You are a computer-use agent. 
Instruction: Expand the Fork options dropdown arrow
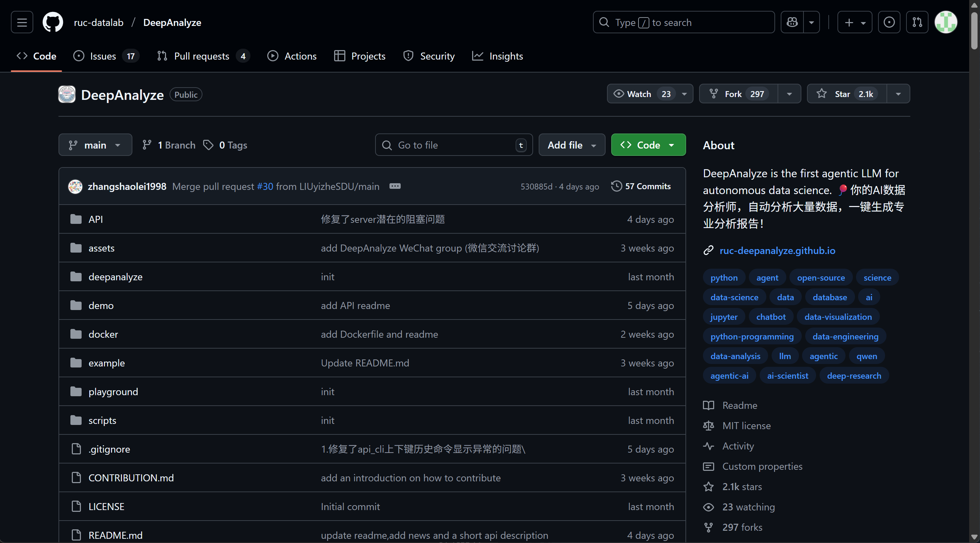click(x=789, y=94)
